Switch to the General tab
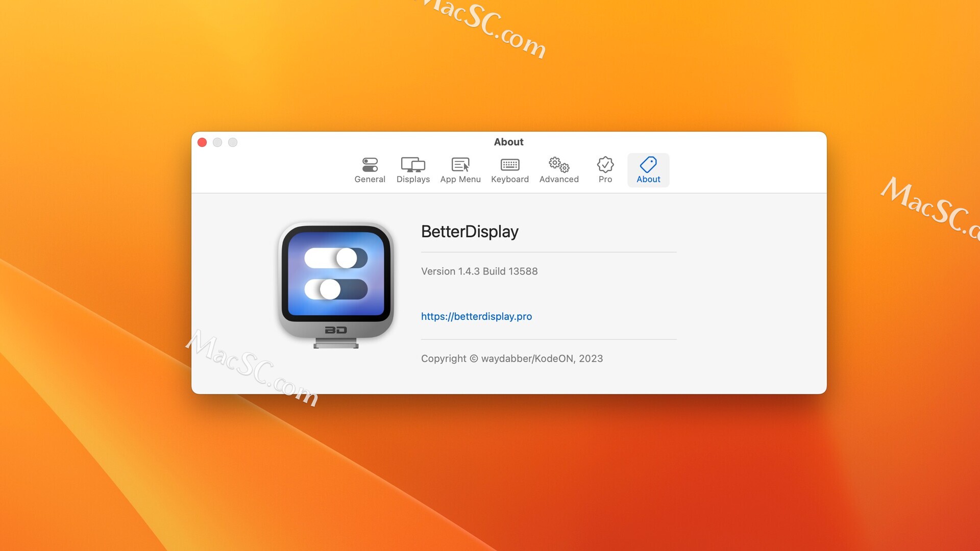This screenshot has height=551, width=980. [370, 179]
